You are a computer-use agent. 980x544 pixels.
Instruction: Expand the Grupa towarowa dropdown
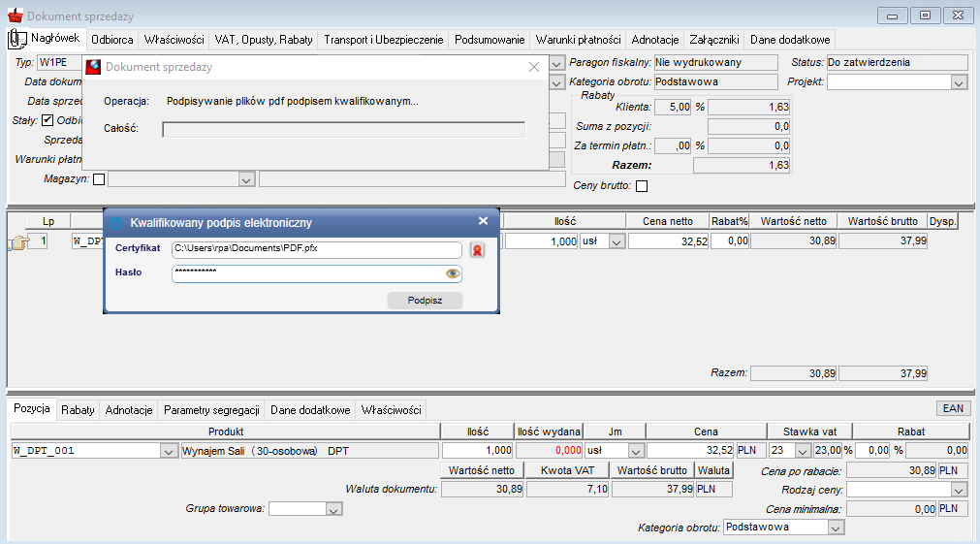(x=333, y=510)
